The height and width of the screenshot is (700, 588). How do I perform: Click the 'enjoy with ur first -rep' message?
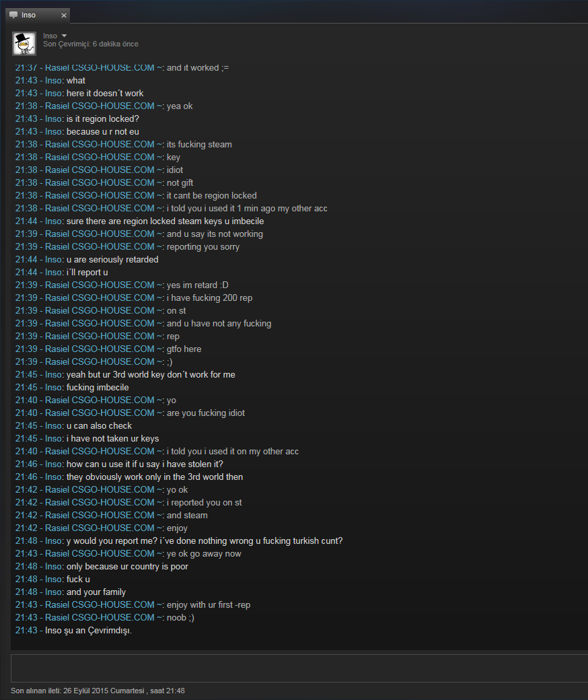(133, 605)
